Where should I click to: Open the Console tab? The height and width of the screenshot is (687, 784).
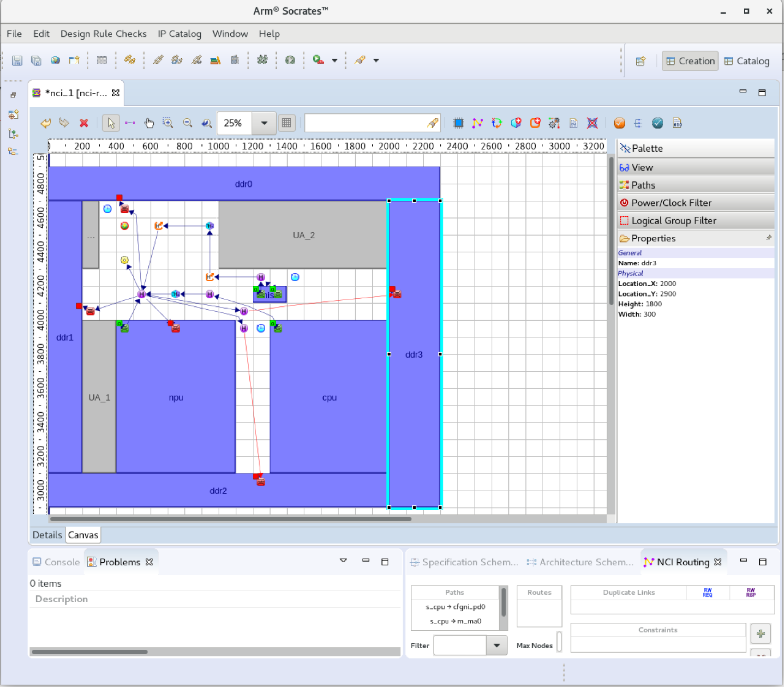point(56,562)
